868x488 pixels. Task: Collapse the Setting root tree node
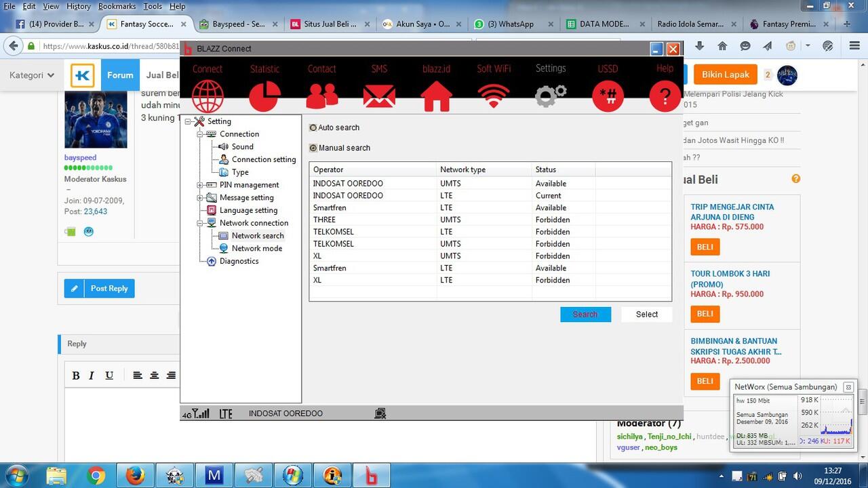188,121
